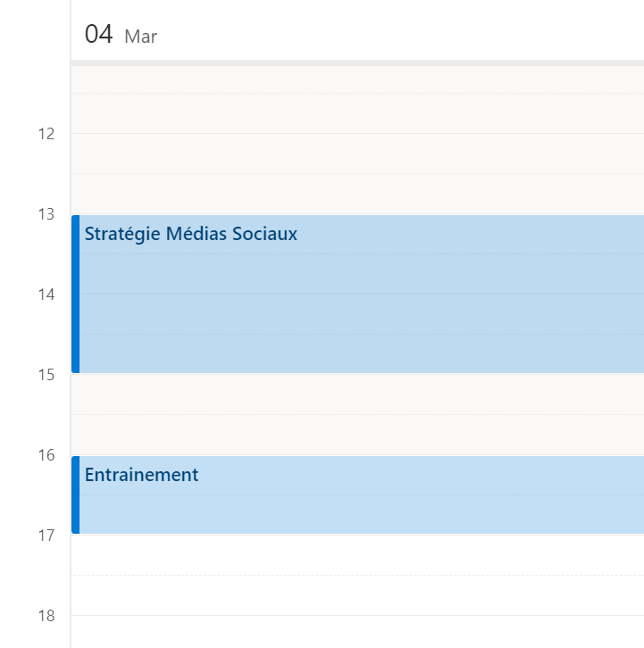Click the Stratégie Médias Sociaux event's blue edge bar

pos(76,295)
